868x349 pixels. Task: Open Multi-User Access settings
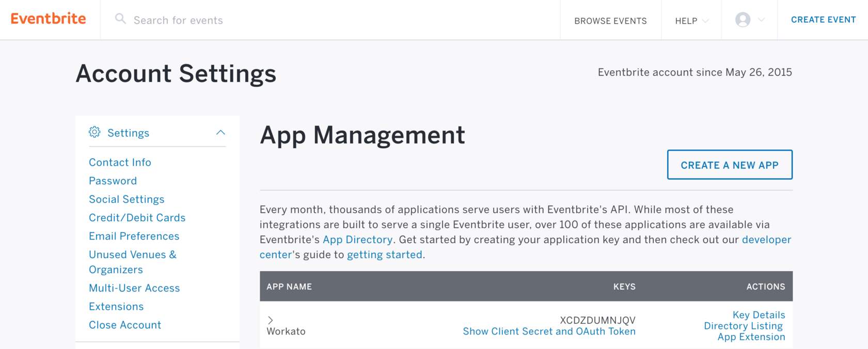tap(134, 288)
